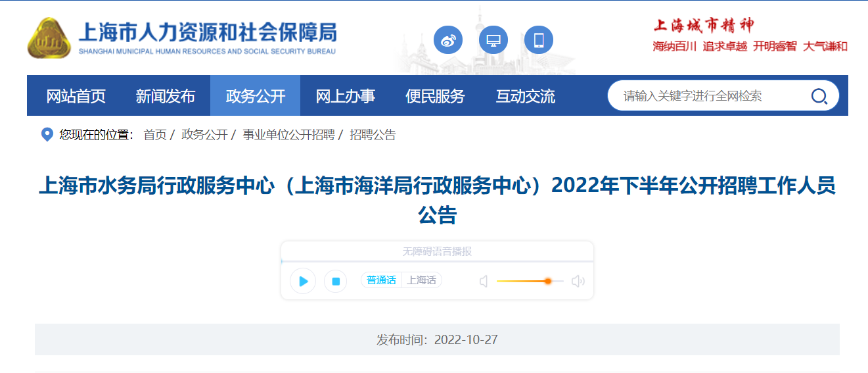Open 政务公开 navigation item
Viewport: 868px width, 373px height.
256,96
